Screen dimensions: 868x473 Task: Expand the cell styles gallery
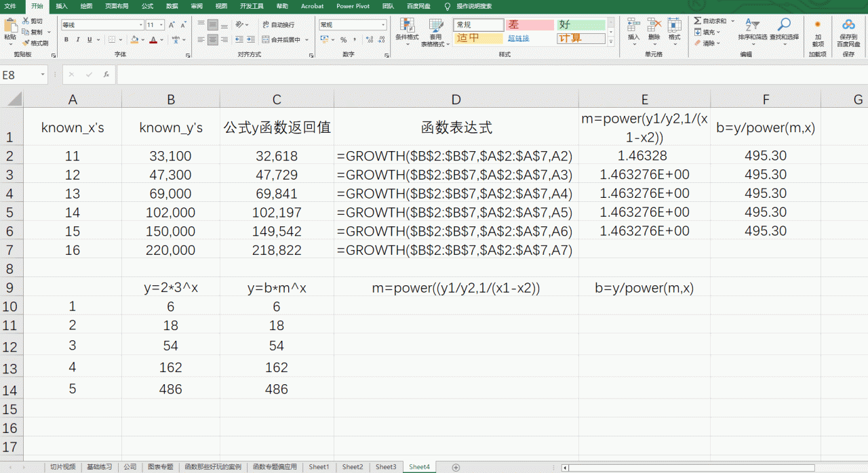tap(611, 42)
